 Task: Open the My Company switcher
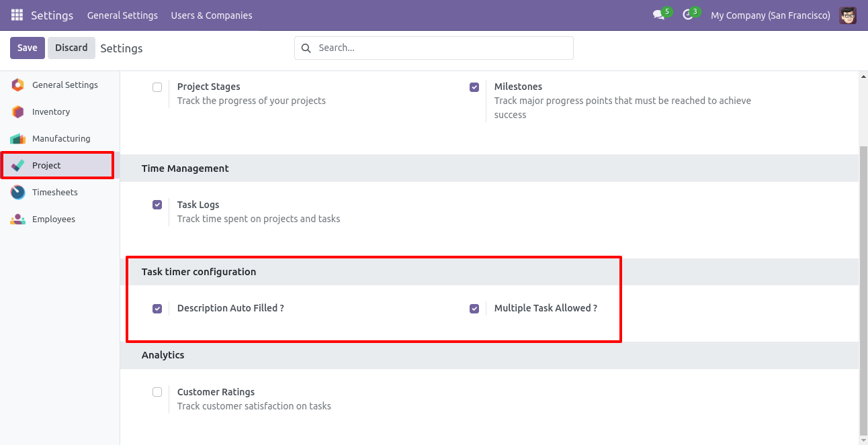pyautogui.click(x=770, y=15)
